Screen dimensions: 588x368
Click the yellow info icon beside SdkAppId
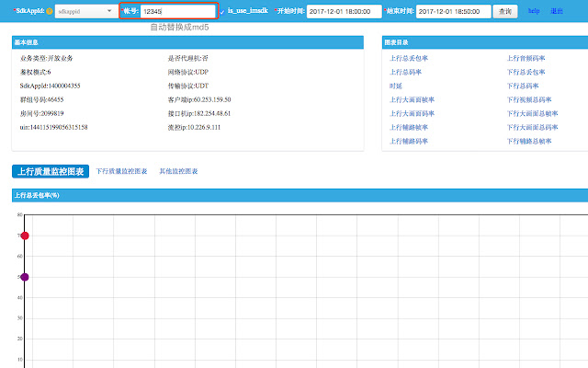click(x=50, y=11)
